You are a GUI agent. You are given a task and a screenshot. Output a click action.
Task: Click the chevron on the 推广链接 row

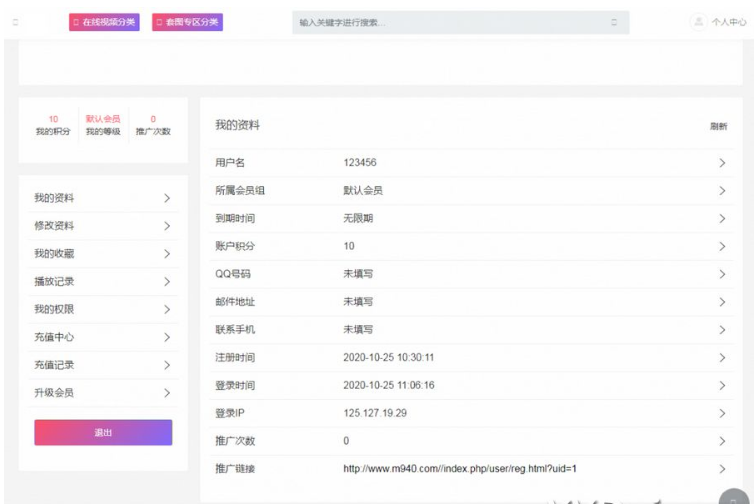coord(722,469)
